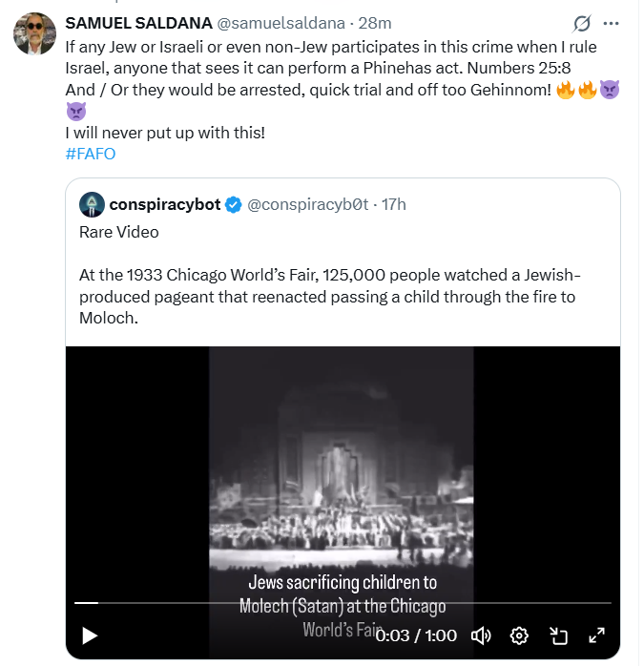Click Samuel Saldana's profile avatar
Image resolution: width=644 pixels, height=666 pixels.
(x=34, y=34)
